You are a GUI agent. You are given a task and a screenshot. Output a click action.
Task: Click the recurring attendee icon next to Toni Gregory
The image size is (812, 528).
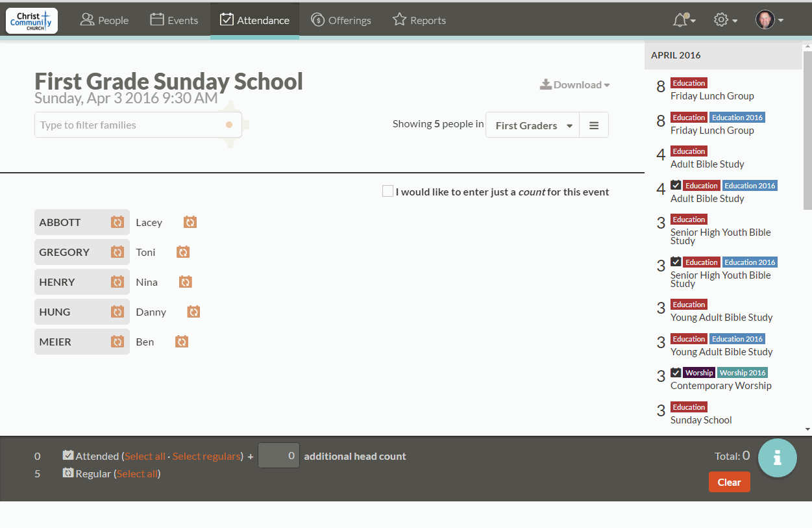182,251
